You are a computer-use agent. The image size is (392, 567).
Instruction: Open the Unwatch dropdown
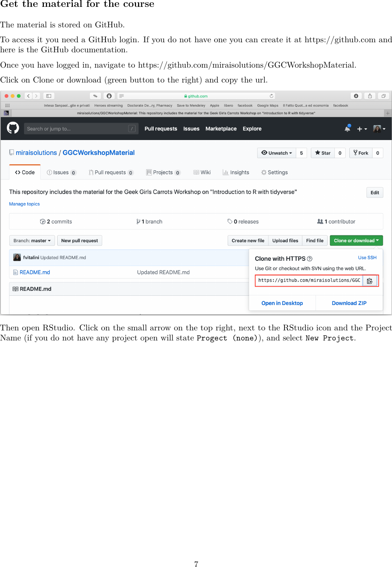[277, 153]
